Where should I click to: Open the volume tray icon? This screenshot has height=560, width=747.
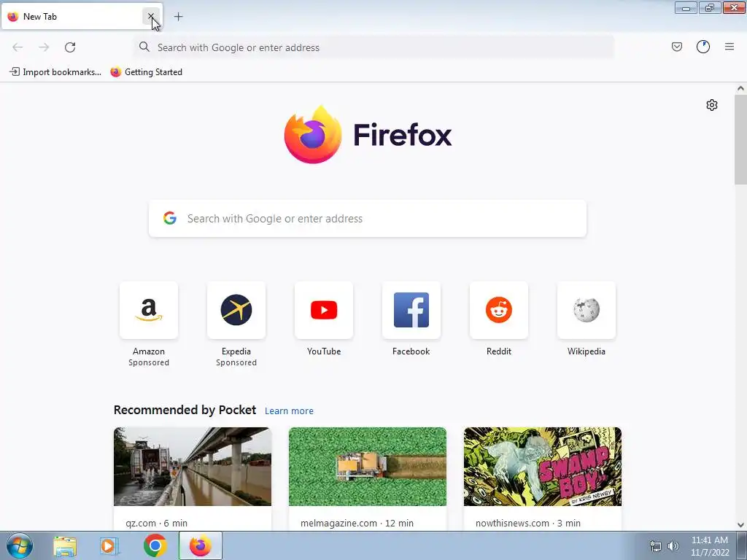click(x=673, y=546)
